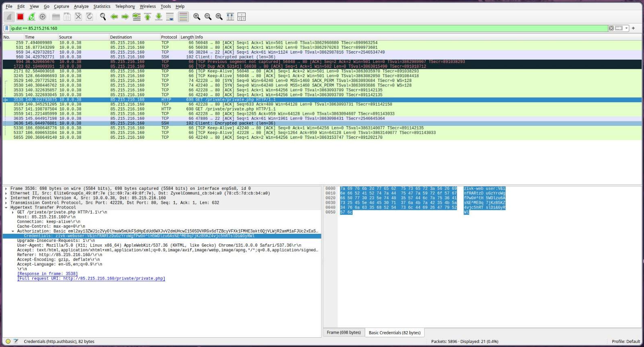
Task: Expand Internet Protocol Version 4 node
Action: pos(6,198)
